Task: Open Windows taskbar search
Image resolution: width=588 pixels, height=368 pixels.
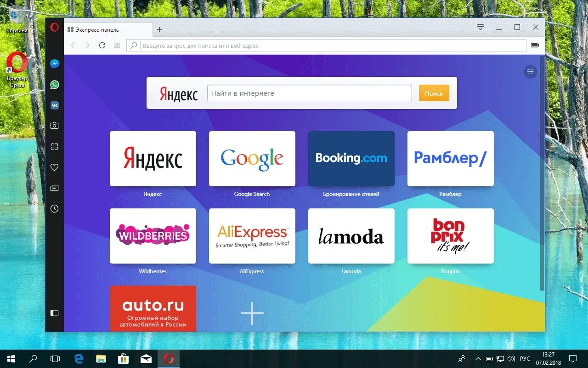Action: (33, 359)
